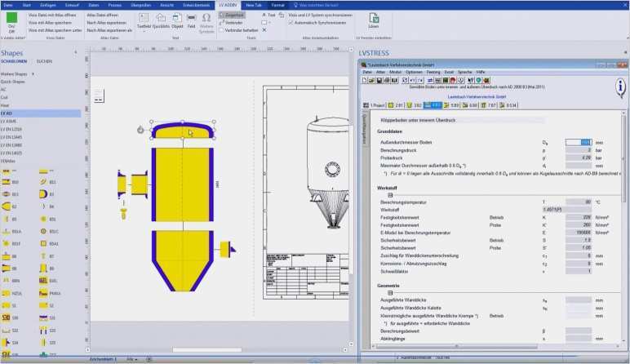
Task: Collapse the Shapes panel arrow
Action: 76,52
